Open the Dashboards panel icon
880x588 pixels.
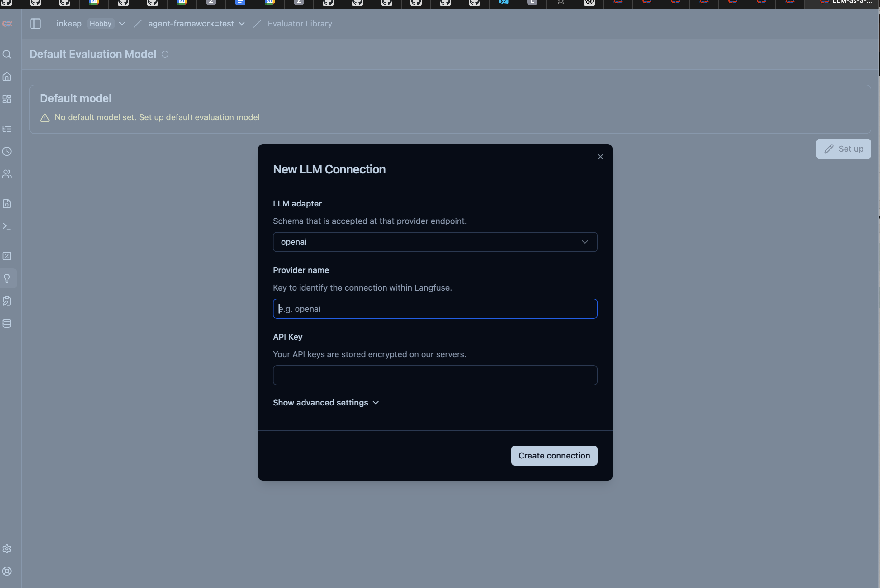(7, 99)
